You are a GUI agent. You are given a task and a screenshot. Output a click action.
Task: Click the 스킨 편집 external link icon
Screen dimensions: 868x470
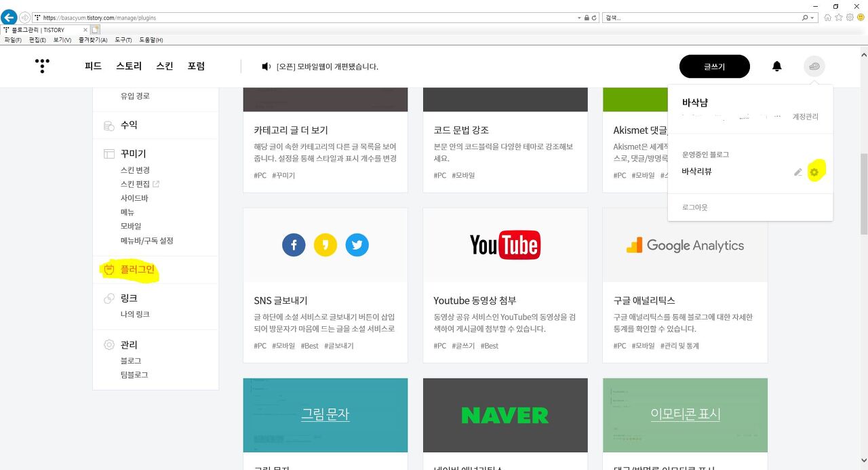click(156, 184)
